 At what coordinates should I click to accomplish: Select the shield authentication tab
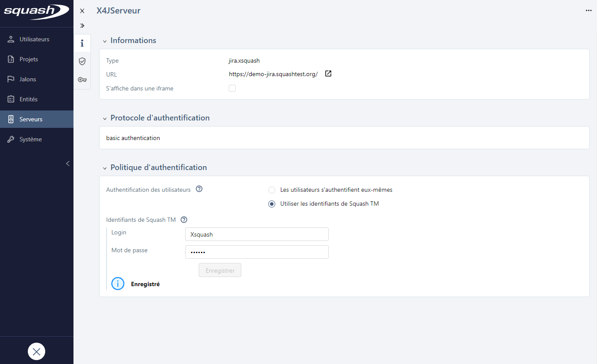[x=82, y=61]
